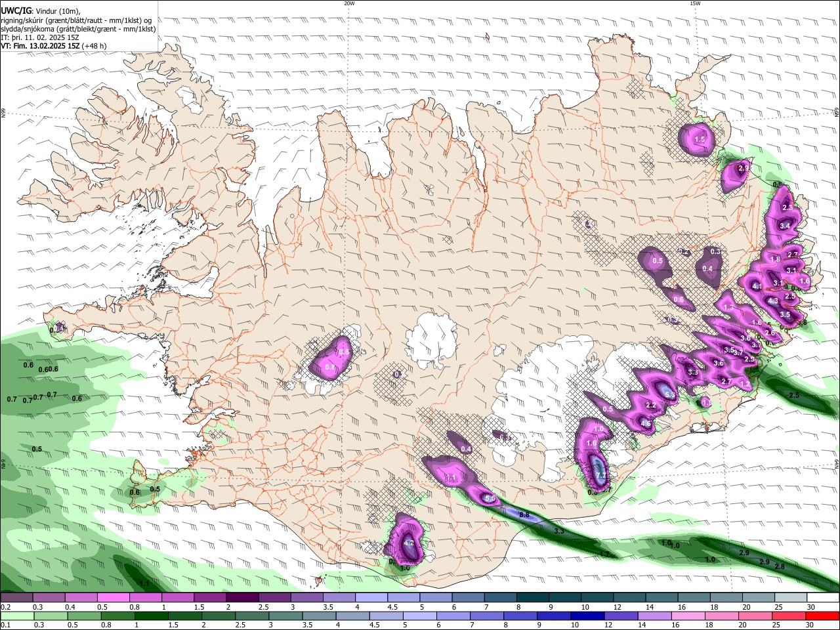Viewport: 840px width, 630px height.
Task: Click the title text 'UWC/IG: Vindur (10m)'
Action: (40, 10)
